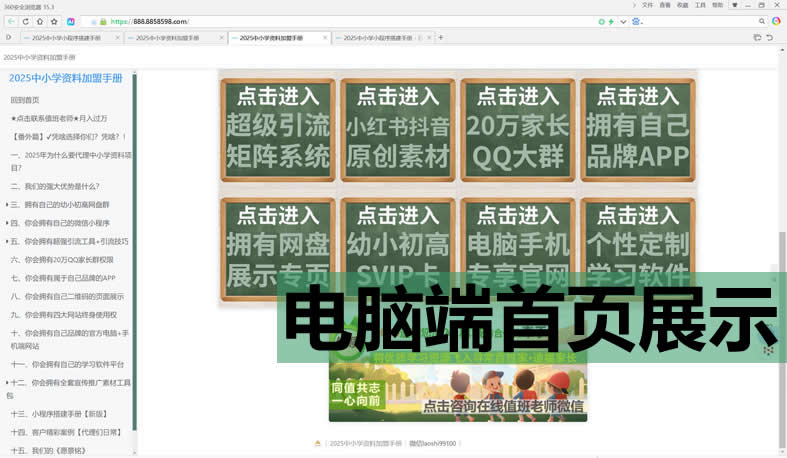
Task: Open the 工具 menu
Action: click(x=700, y=5)
